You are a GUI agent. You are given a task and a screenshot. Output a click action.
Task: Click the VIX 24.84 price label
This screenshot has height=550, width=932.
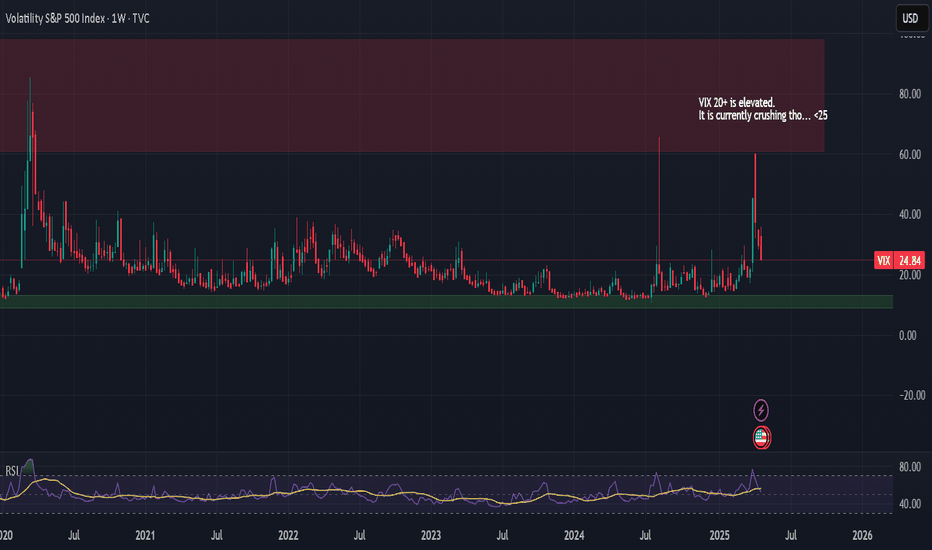click(899, 260)
